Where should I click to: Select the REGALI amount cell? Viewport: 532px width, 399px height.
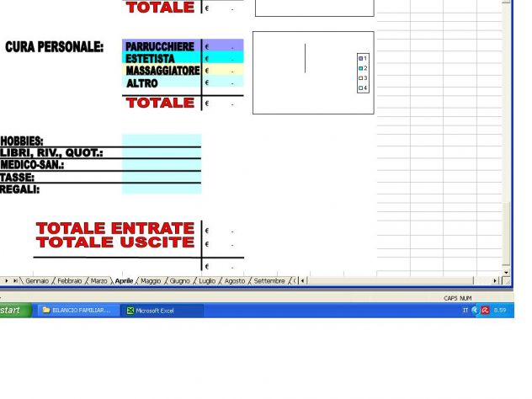tap(162, 189)
